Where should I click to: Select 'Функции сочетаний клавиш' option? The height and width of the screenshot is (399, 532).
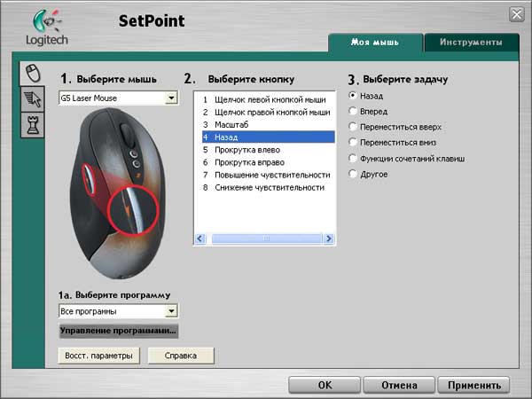354,159
